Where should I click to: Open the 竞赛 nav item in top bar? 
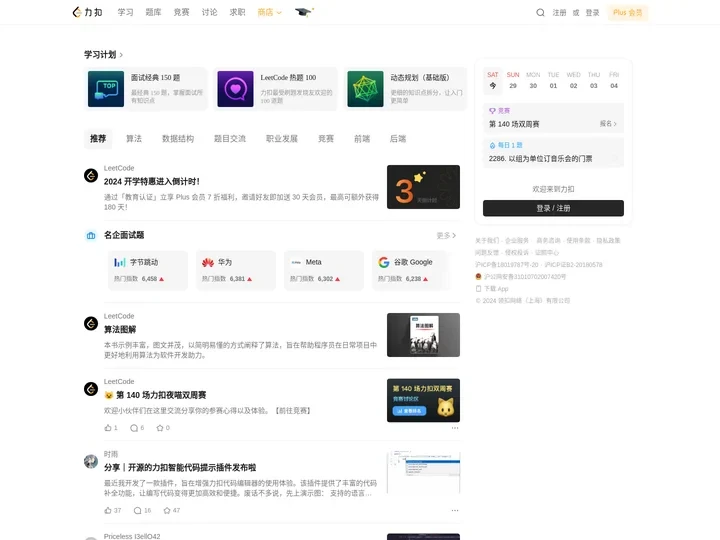point(181,12)
